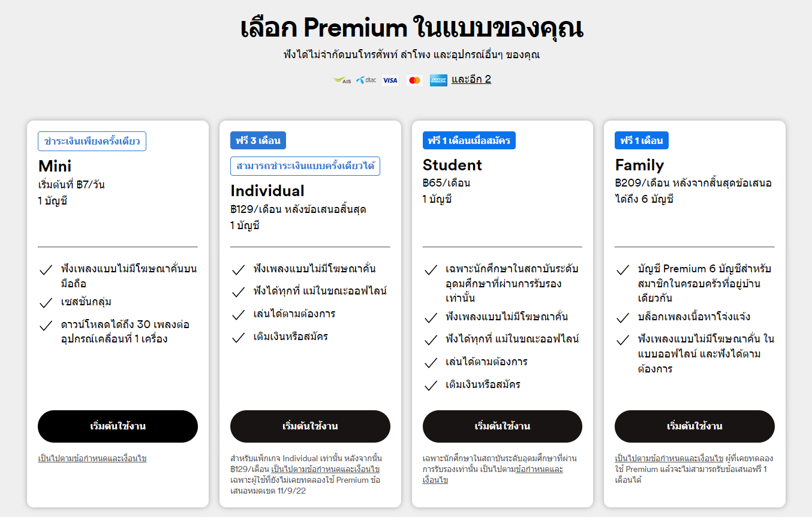Click the dtac payment logo
Image resolution: width=812 pixels, height=517 pixels.
pyautogui.click(x=366, y=80)
